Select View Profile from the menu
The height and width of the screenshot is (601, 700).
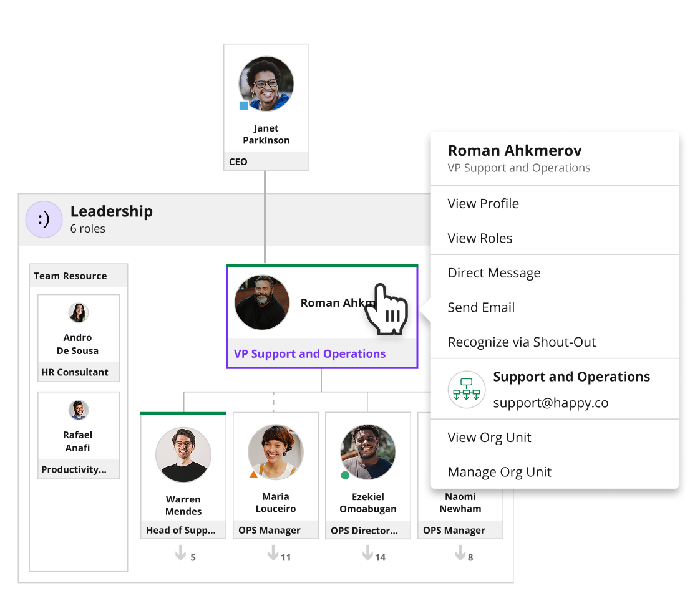(x=483, y=203)
